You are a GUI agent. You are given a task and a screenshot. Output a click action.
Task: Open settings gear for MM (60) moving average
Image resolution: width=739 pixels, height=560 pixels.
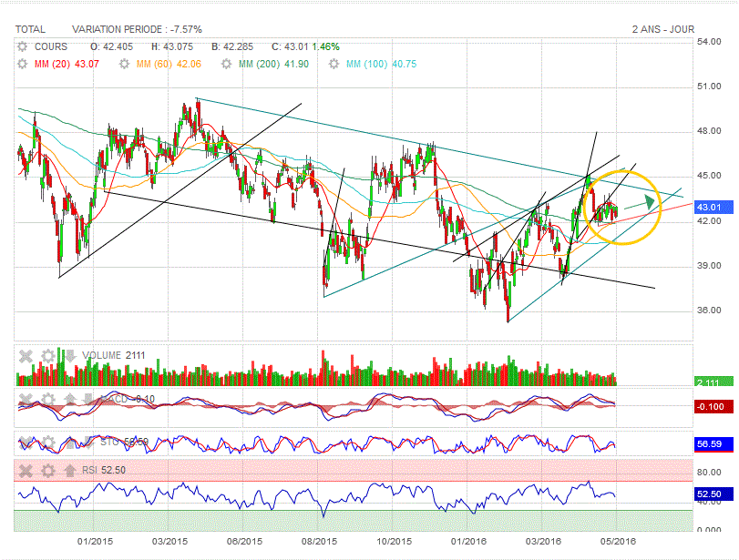coord(124,64)
